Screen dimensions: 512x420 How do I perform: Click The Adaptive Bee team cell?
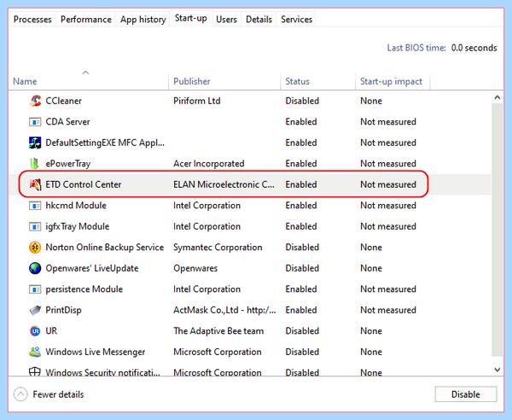click(218, 331)
